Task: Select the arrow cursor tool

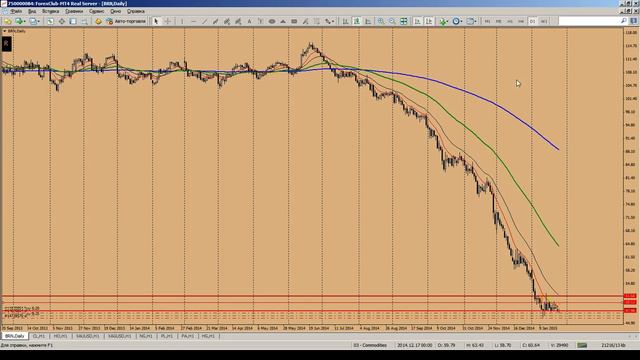Action: (156, 21)
